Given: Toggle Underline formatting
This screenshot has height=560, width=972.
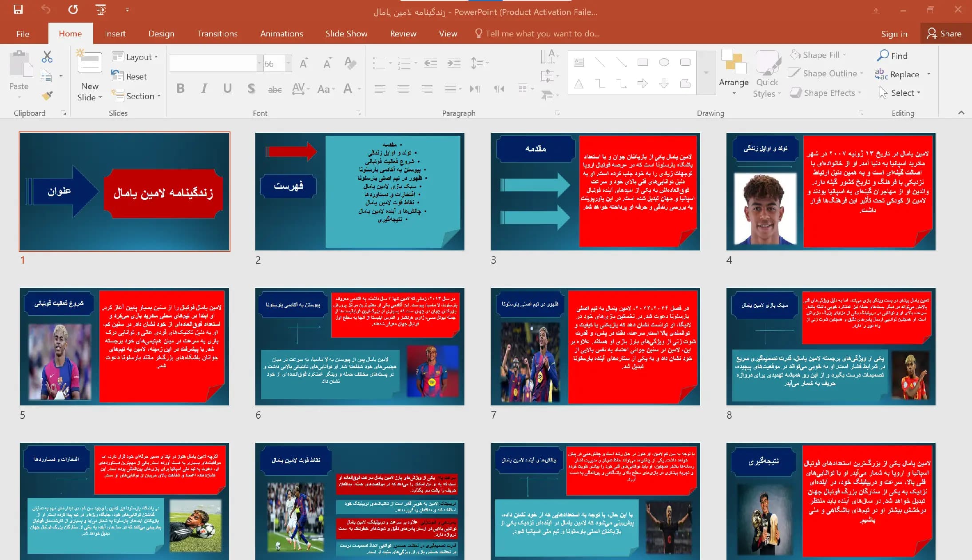Looking at the screenshot, I should coord(227,89).
